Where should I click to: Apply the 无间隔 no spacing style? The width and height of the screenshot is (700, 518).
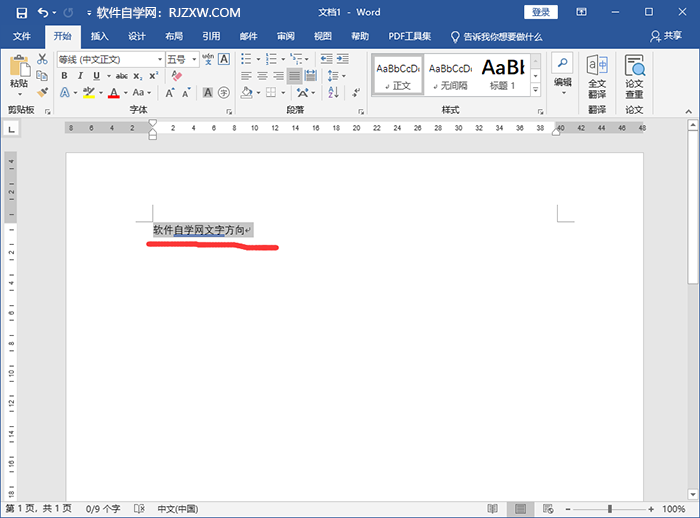pos(450,75)
